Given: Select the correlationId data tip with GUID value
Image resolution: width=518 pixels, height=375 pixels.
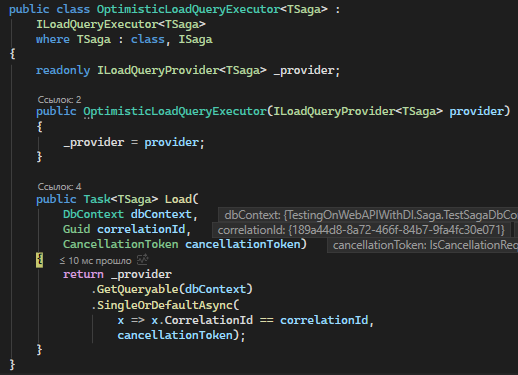Looking at the screenshot, I should tap(361, 230).
